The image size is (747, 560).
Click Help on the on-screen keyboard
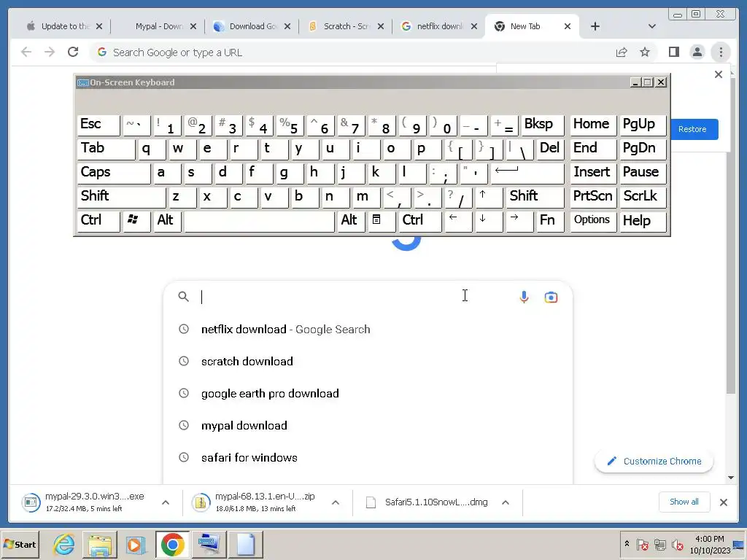point(642,220)
